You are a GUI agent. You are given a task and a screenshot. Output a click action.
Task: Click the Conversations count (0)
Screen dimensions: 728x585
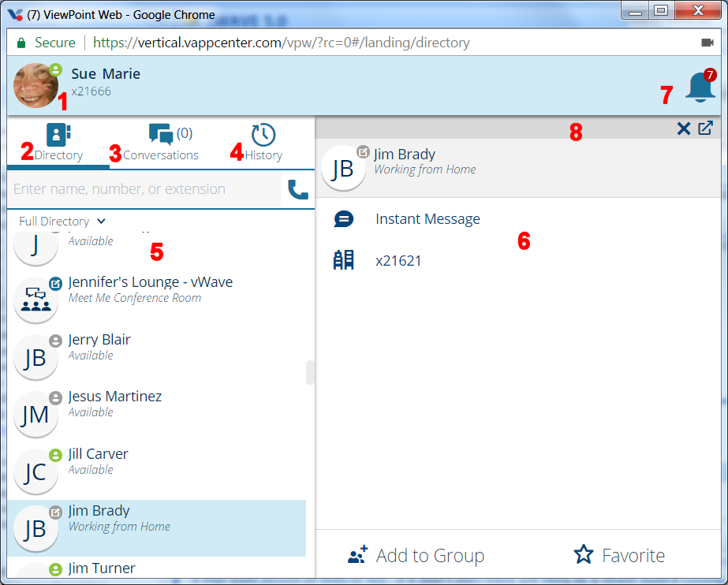tap(185, 133)
